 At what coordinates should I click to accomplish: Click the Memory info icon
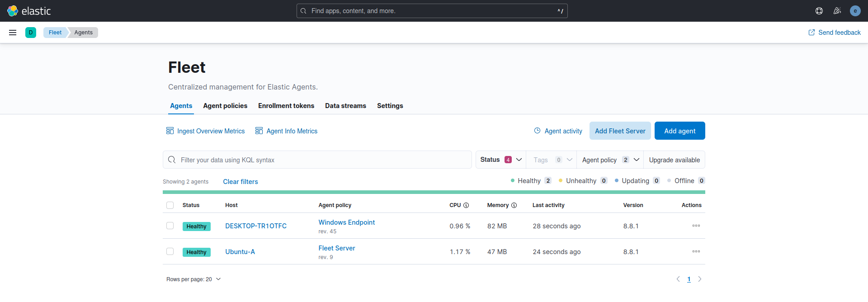(x=514, y=205)
